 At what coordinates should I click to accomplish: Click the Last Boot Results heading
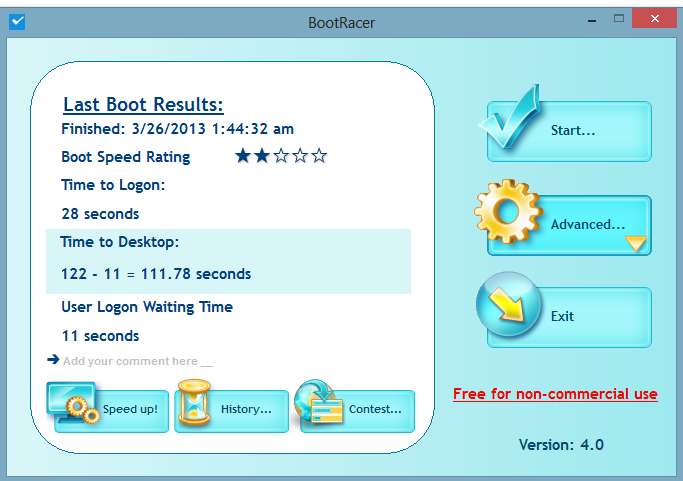(x=143, y=105)
